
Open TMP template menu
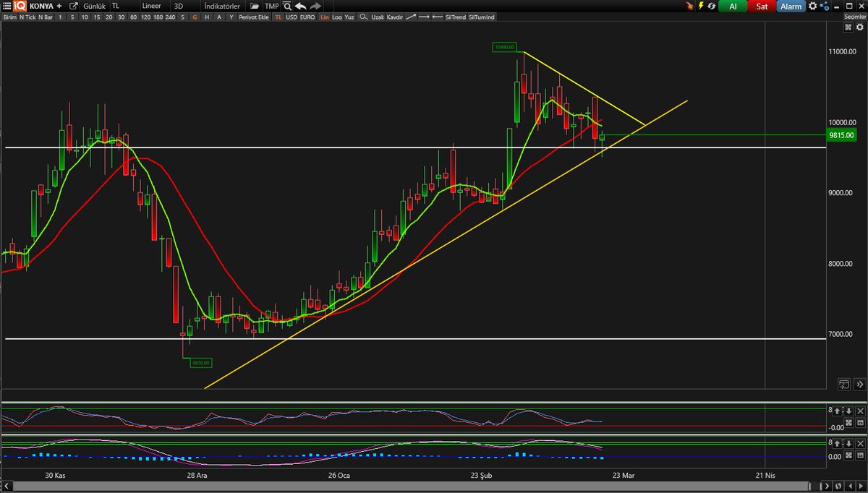tap(271, 6)
